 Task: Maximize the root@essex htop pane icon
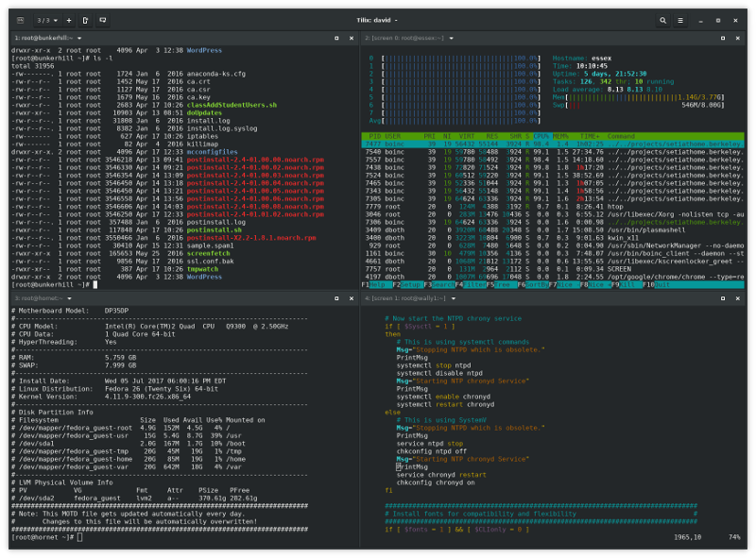(723, 39)
